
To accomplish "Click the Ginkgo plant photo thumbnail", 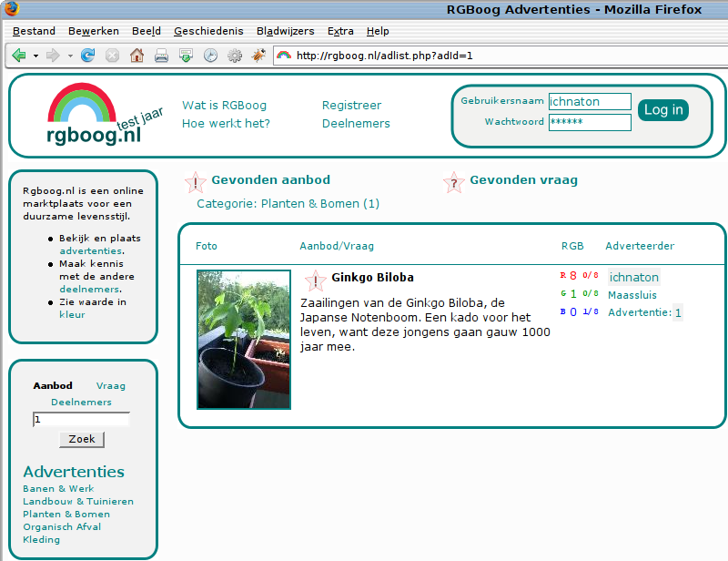I will [244, 340].
